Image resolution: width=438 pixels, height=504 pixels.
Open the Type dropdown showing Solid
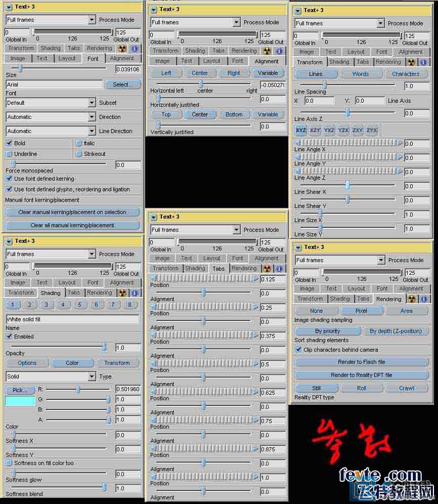(x=92, y=376)
